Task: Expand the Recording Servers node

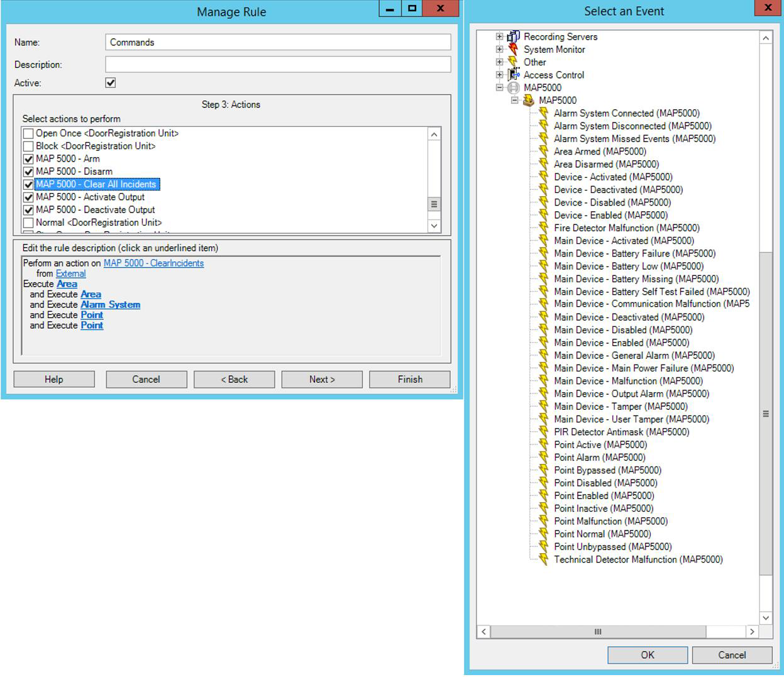Action: coord(500,36)
